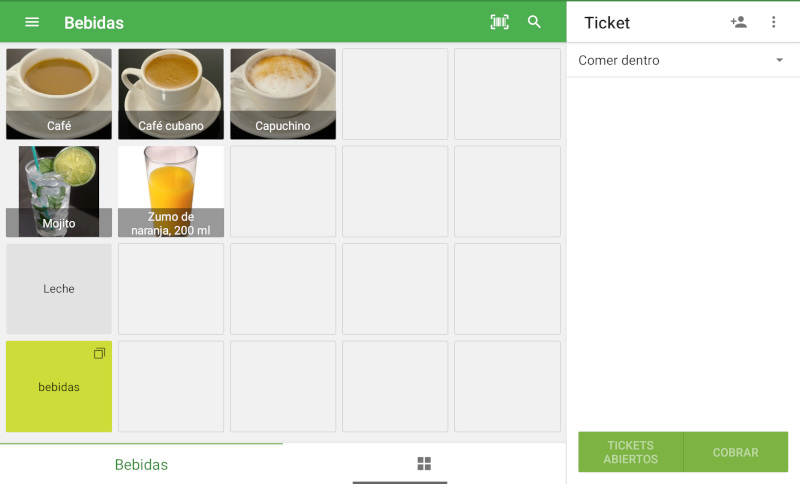800x484 pixels.
Task: Add Café cubano to the ticket
Action: 171,94
